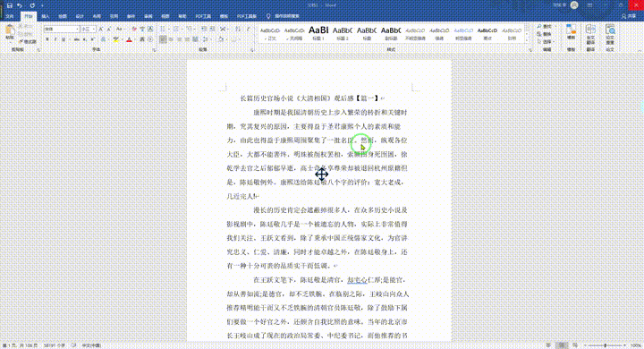
Task: Click the Text Effects icon
Action: [x=103, y=39]
